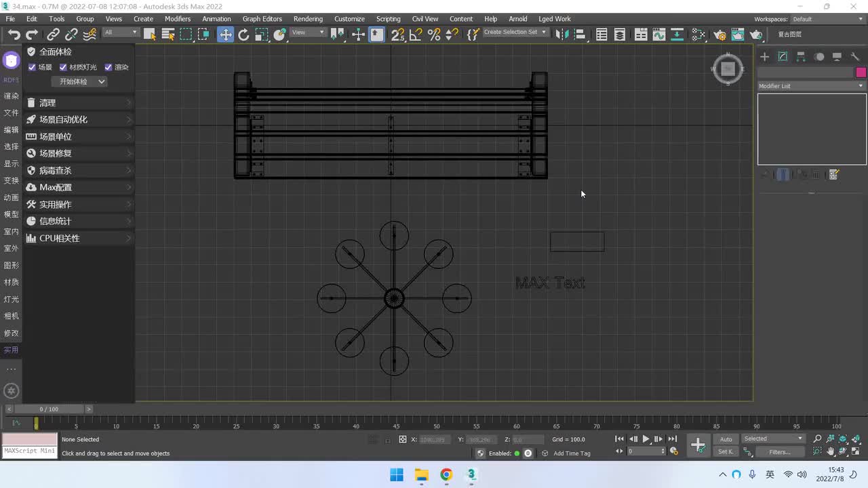Expand the 清理 section
868x488 pixels.
pos(79,102)
